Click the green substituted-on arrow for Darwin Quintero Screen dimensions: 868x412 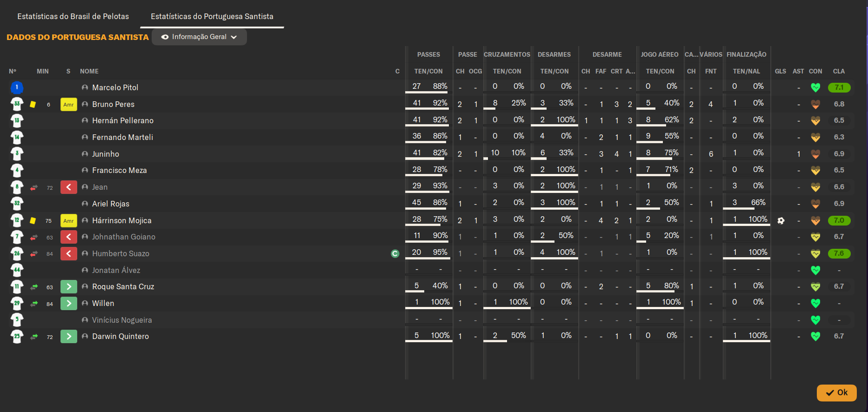[x=69, y=337]
